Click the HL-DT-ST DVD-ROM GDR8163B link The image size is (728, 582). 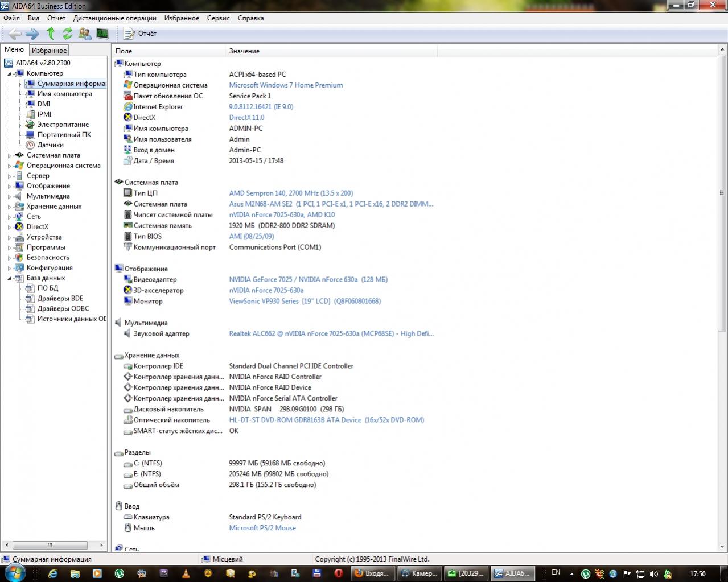[327, 420]
